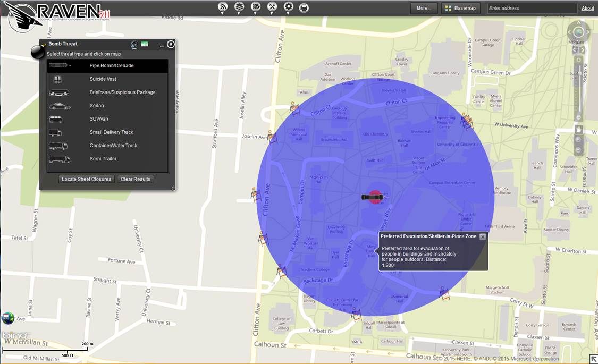The width and height of the screenshot is (598, 364).
Task: Click the barricade icon on Clifton Ct
Action: [x=295, y=108]
